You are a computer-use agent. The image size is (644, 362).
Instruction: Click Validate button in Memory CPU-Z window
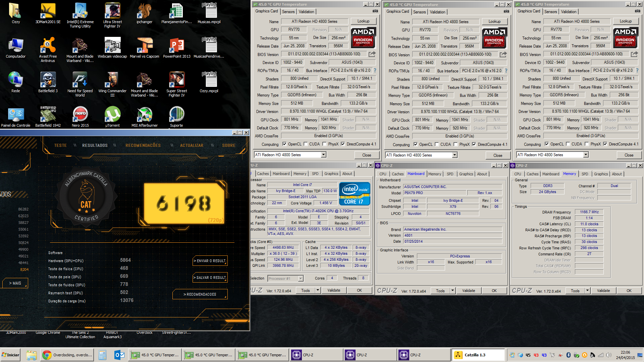[x=603, y=291]
